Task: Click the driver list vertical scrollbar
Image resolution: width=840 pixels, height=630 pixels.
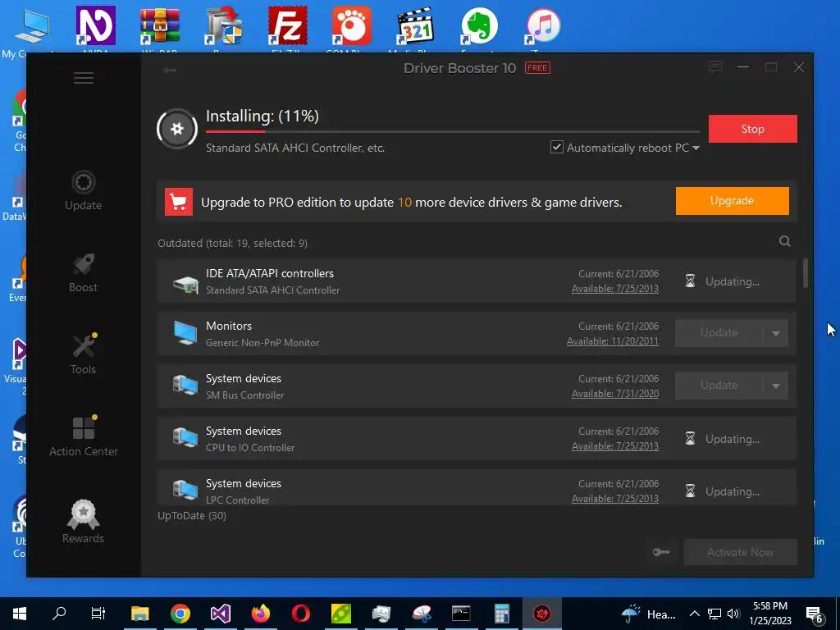Action: pyautogui.click(x=805, y=273)
